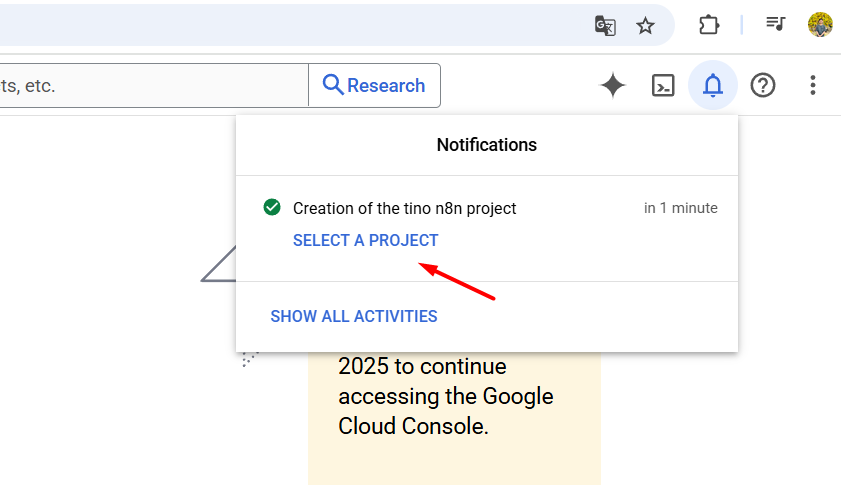Click the green success checkmark icon
841x485 pixels.
click(x=272, y=207)
